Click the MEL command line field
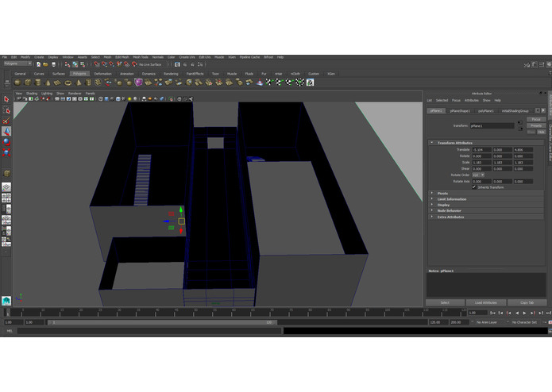 tap(149, 331)
